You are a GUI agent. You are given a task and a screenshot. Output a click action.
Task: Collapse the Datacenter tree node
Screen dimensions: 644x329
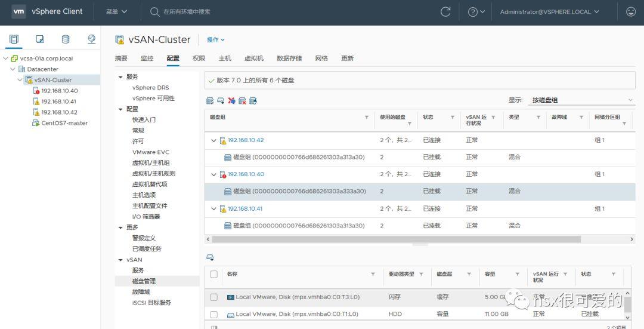point(13,69)
